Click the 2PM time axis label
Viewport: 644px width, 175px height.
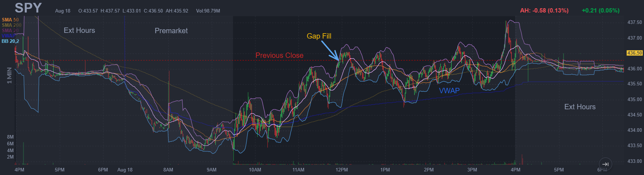429,170
